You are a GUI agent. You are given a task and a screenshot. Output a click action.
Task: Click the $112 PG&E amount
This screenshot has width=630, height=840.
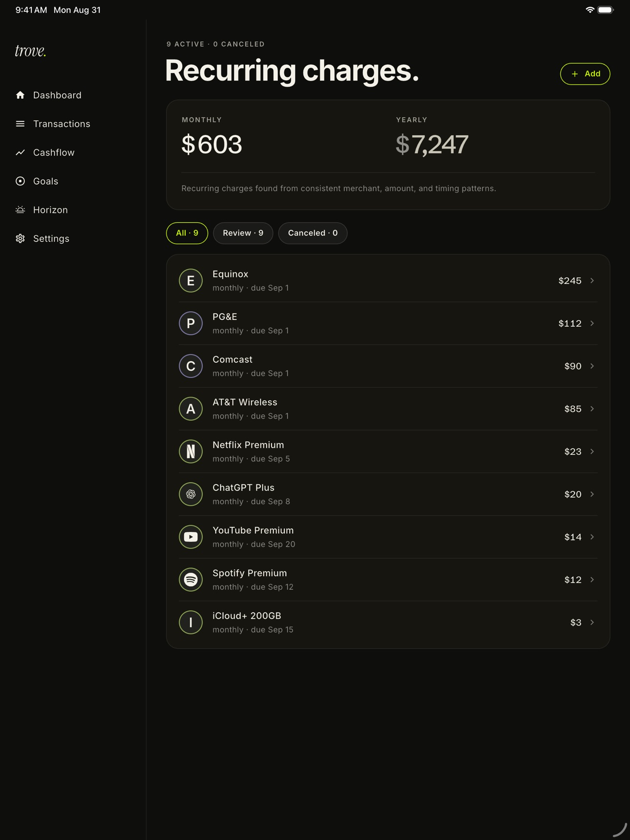[x=570, y=323]
